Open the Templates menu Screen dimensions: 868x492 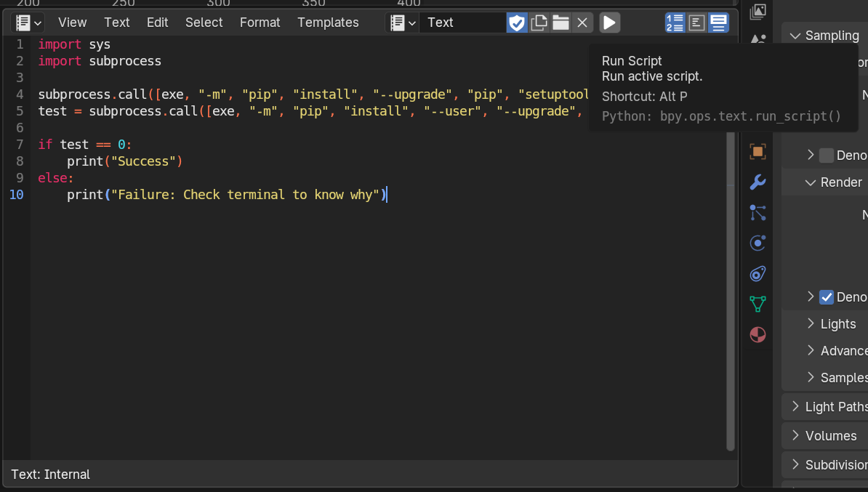[328, 23]
